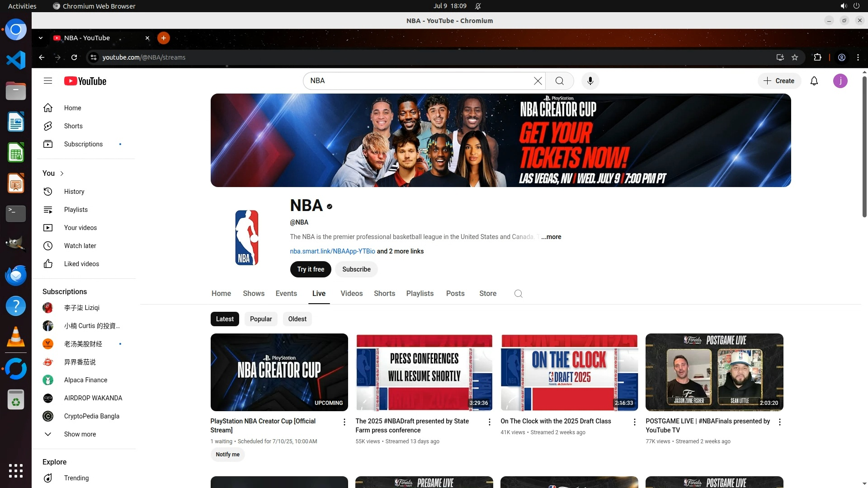Click the voice search microphone icon
This screenshot has height=488, width=868.
coord(590,81)
